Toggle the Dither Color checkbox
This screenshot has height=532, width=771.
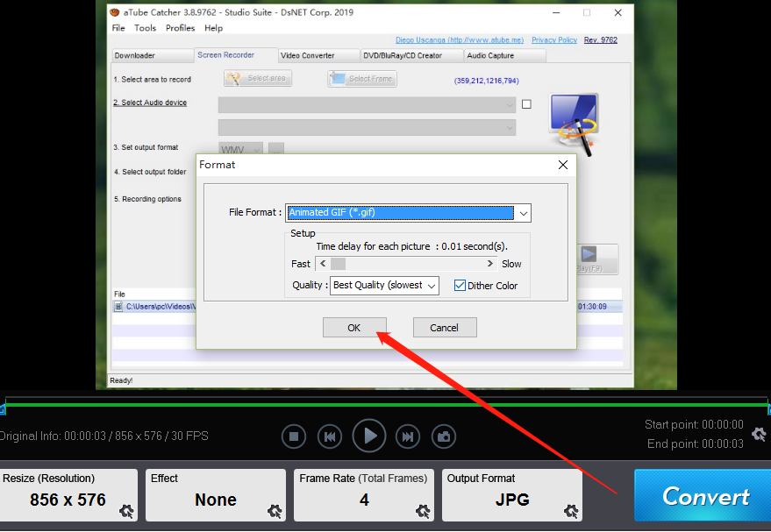[x=460, y=286]
